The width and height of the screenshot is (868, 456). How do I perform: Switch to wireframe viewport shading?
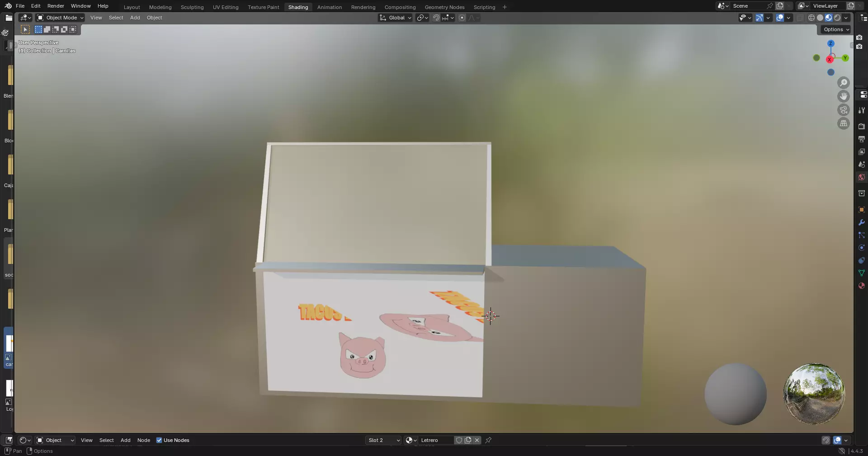pos(811,18)
